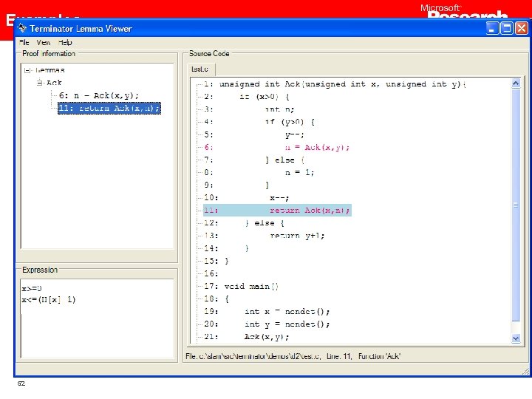Click scroll-down arrow in Source Code pane
The width and height of the screenshot is (532, 399).
pos(516,338)
